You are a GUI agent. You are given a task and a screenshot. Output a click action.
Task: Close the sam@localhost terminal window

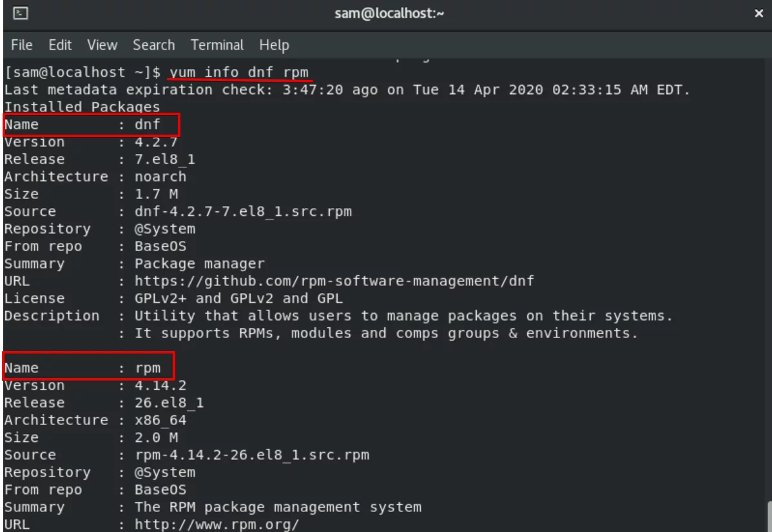[758, 14]
